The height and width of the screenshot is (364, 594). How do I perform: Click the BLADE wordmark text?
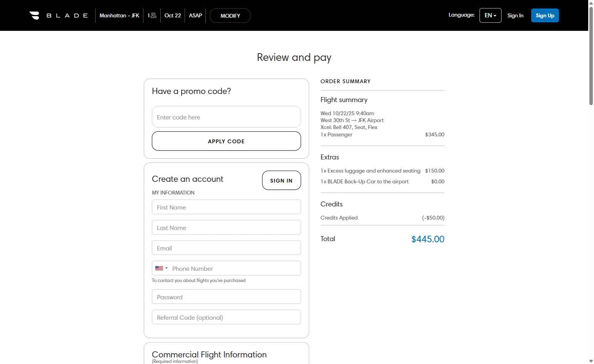click(67, 15)
